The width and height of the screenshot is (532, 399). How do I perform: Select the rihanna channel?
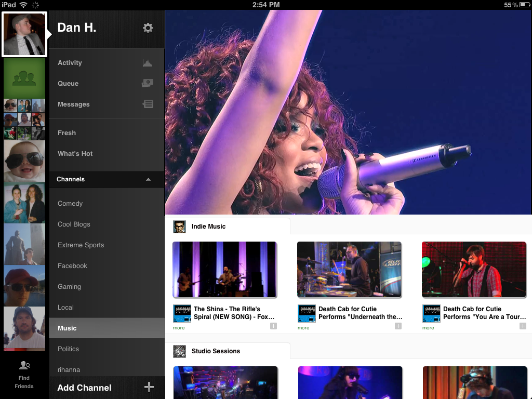tap(107, 369)
